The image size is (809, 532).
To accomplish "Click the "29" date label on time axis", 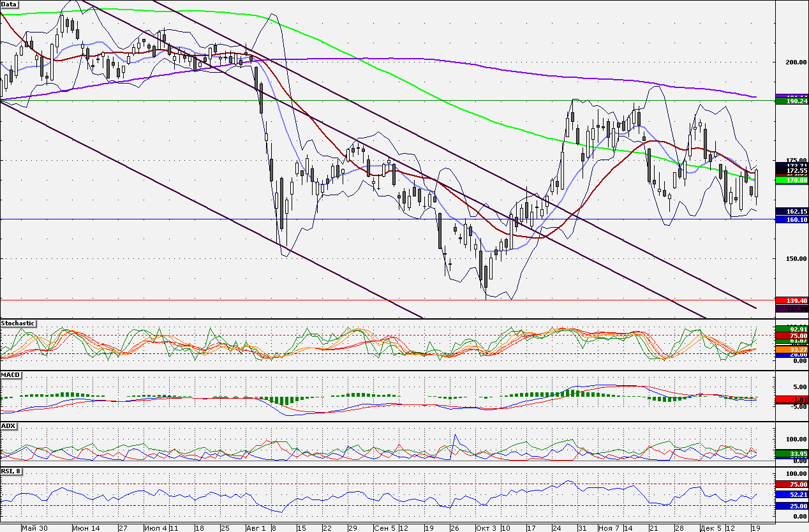I will (352, 528).
